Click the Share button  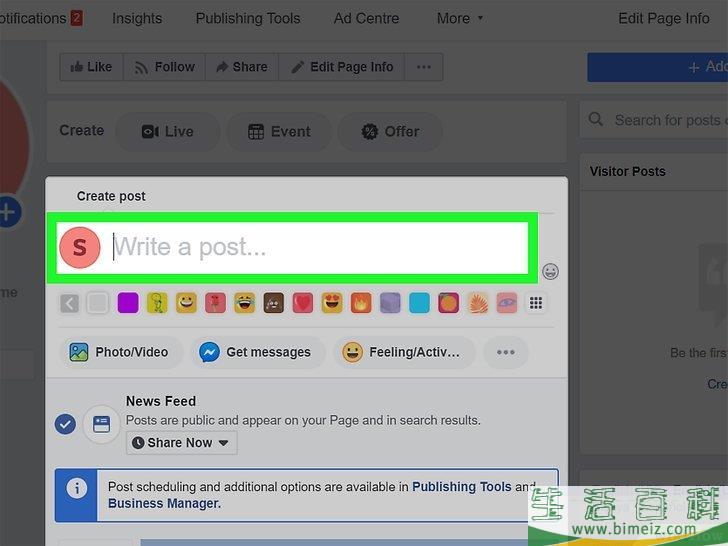242,67
